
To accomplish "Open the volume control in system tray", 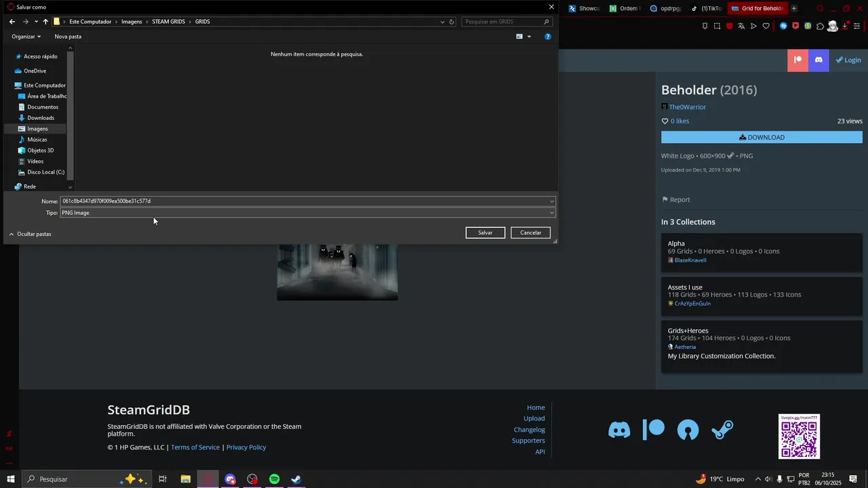I will (x=768, y=479).
